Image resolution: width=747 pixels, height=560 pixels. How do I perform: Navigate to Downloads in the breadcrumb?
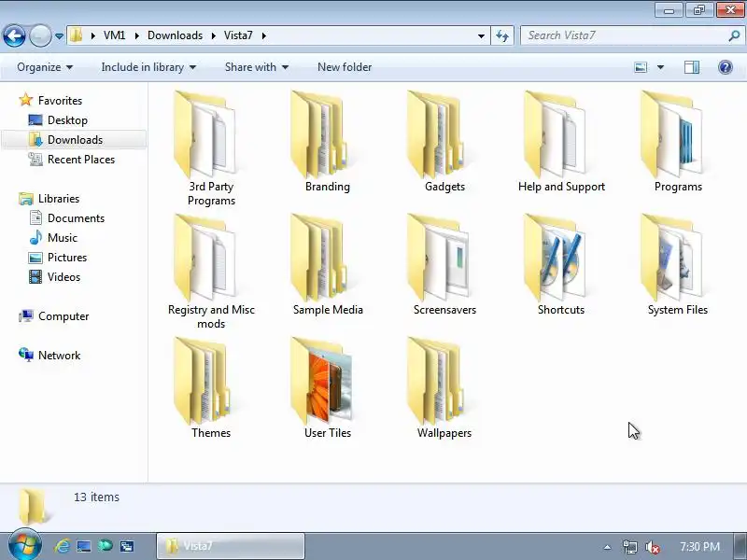175,35
